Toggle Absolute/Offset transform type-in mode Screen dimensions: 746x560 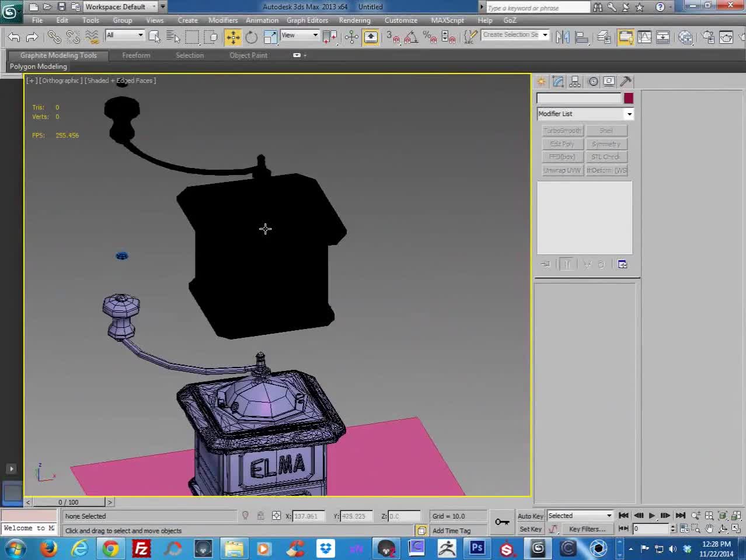(x=277, y=516)
